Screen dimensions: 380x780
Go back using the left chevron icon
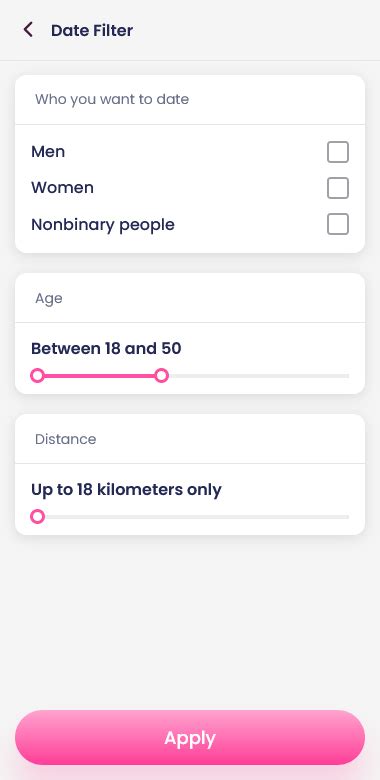28,30
